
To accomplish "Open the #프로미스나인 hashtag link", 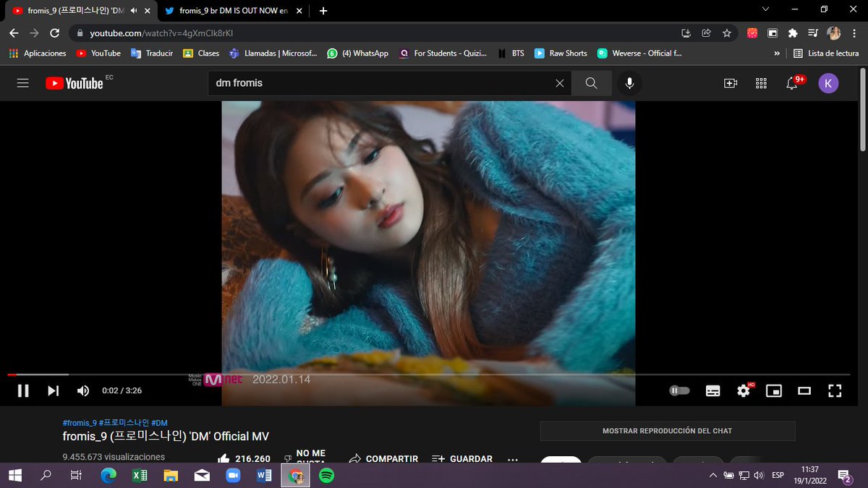I will point(124,423).
